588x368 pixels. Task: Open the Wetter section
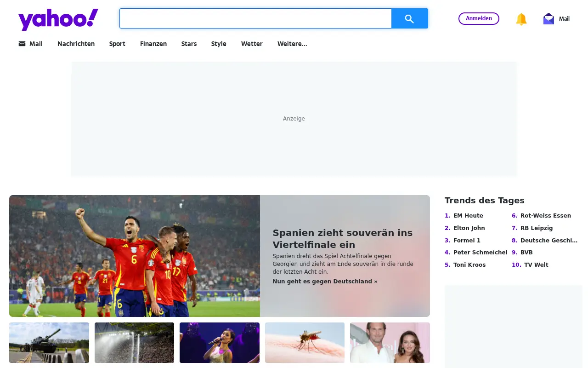pyautogui.click(x=252, y=44)
